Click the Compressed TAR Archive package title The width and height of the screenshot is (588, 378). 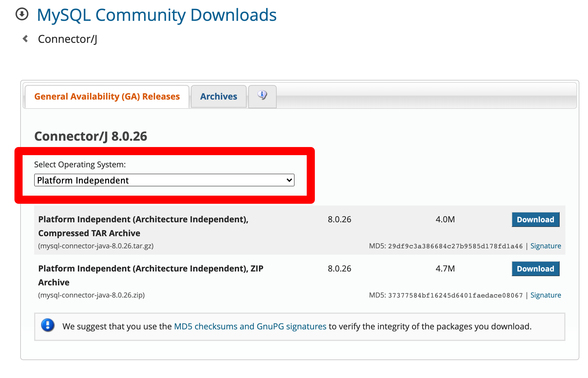143,226
